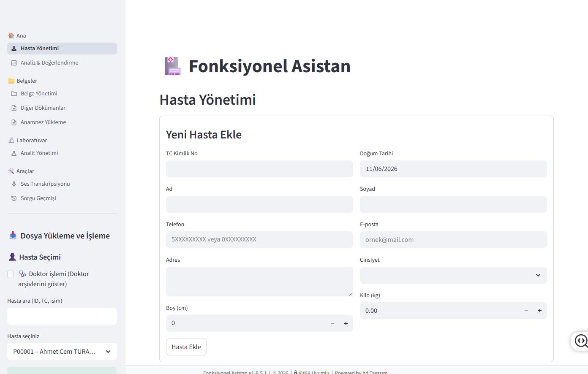
Task: Click into the Ad input field
Action: tap(259, 204)
